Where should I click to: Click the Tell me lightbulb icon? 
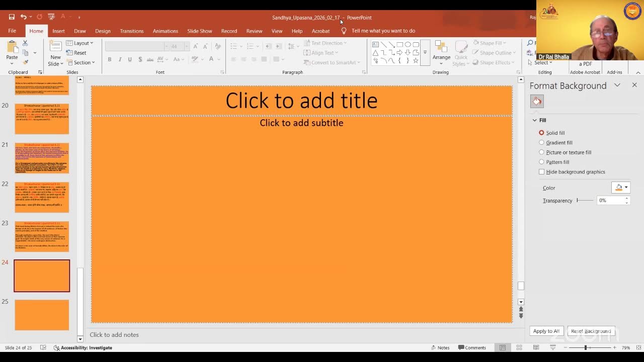[x=344, y=31]
